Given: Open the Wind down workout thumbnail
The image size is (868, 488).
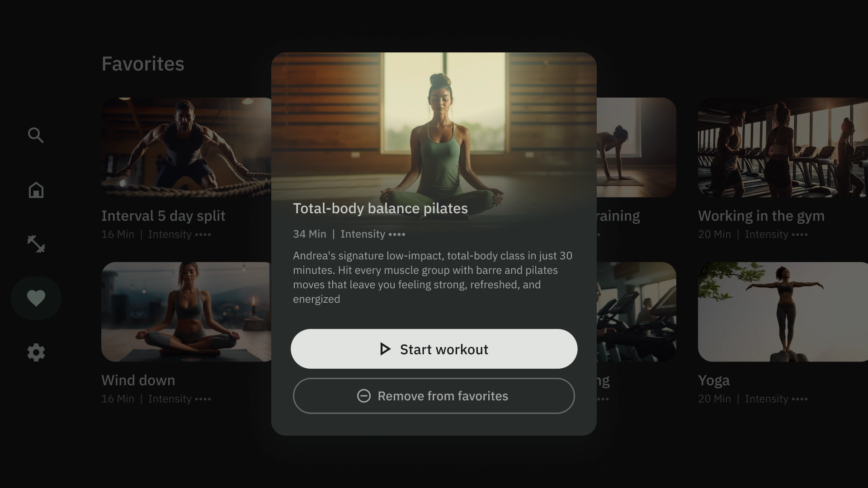Looking at the screenshot, I should [185, 312].
